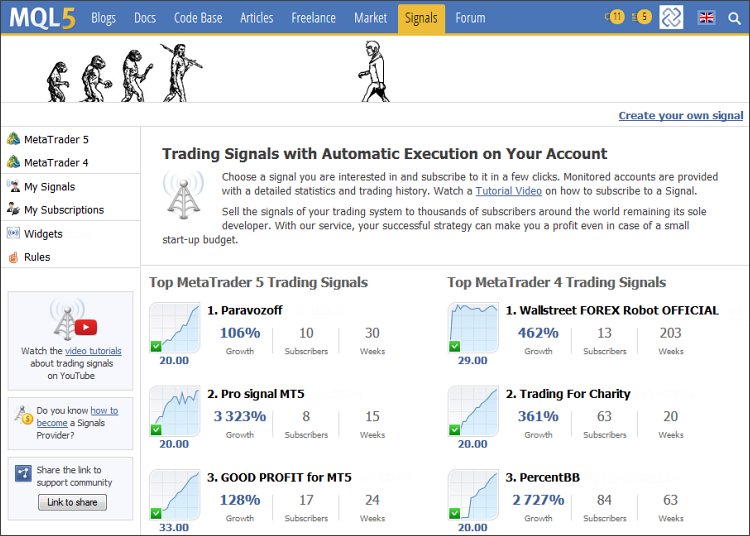This screenshot has height=536, width=750.
Task: Click the My Signals sidebar icon
Action: [x=13, y=186]
